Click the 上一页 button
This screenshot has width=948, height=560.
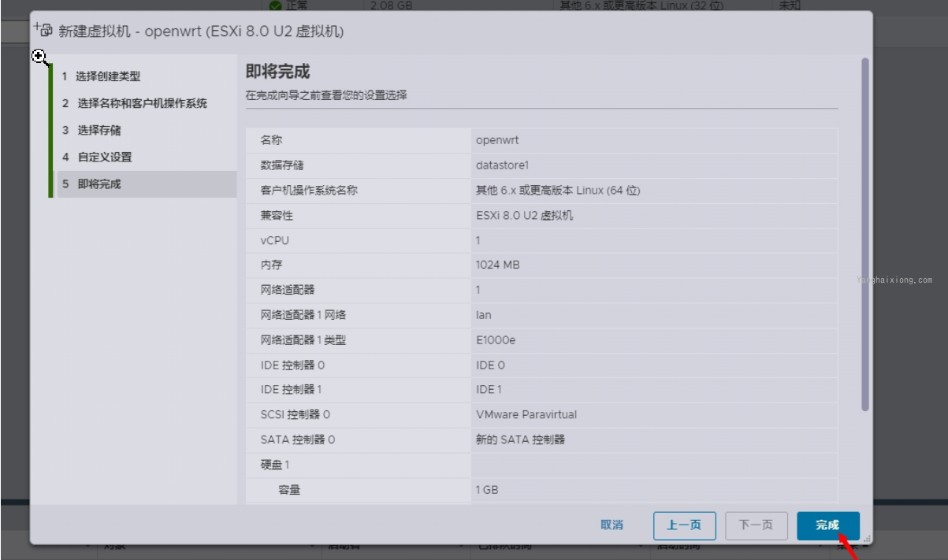pos(684,525)
